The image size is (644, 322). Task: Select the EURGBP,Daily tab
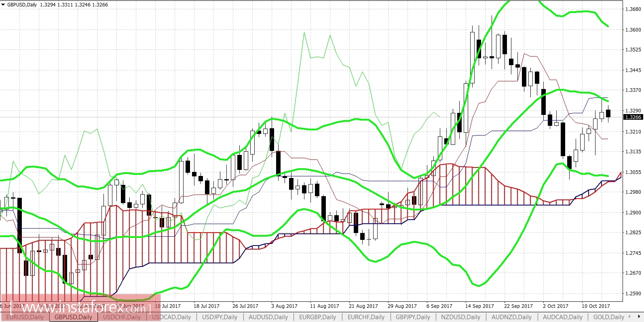point(317,317)
